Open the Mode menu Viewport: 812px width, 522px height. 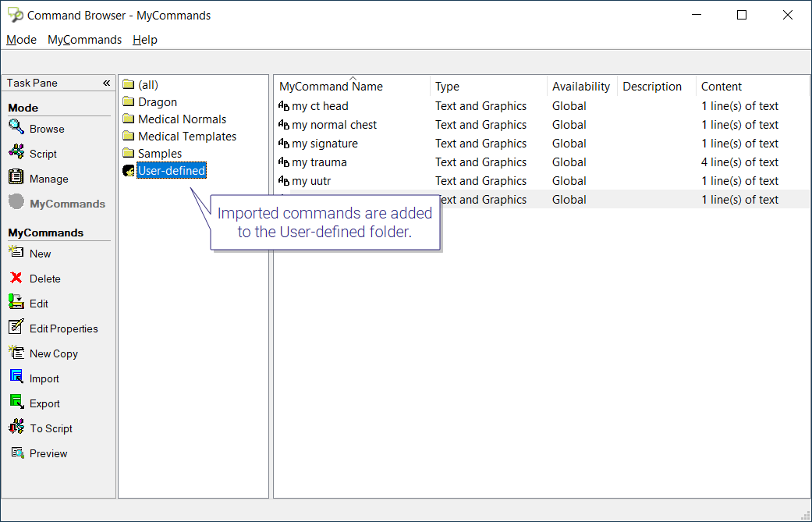[x=21, y=40]
